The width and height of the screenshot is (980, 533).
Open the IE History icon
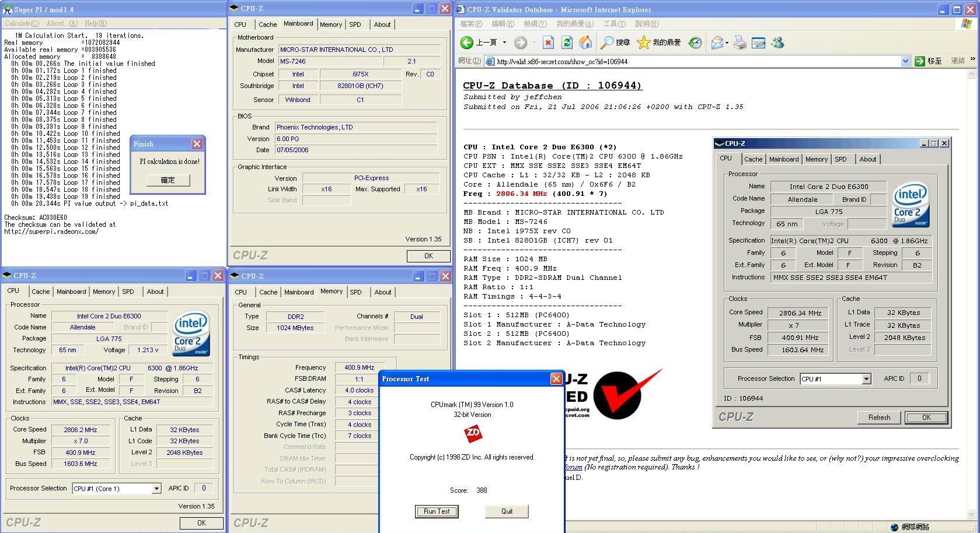point(695,43)
